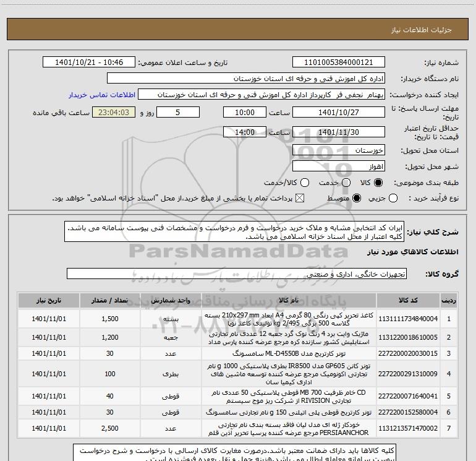Click unit جعبه in row 2

(171, 338)
